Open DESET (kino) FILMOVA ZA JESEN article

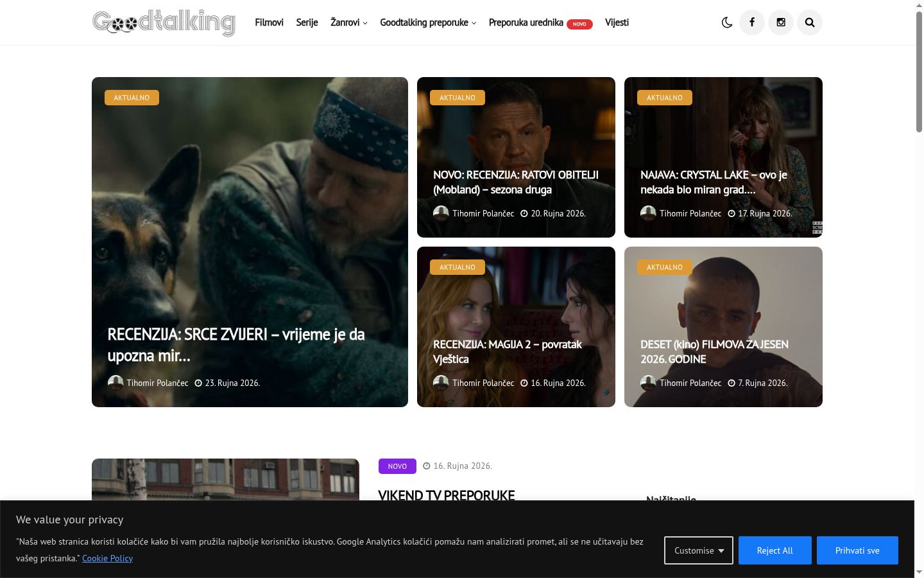coord(714,351)
